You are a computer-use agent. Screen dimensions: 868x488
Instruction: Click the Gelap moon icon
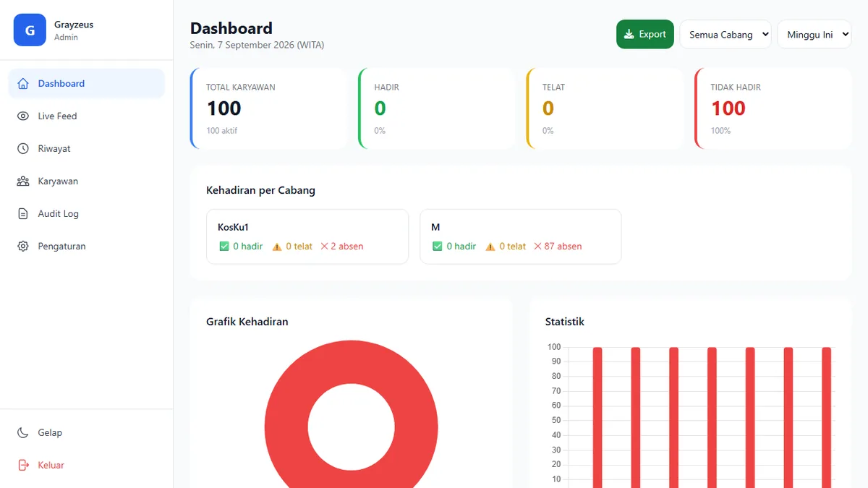[x=23, y=432]
